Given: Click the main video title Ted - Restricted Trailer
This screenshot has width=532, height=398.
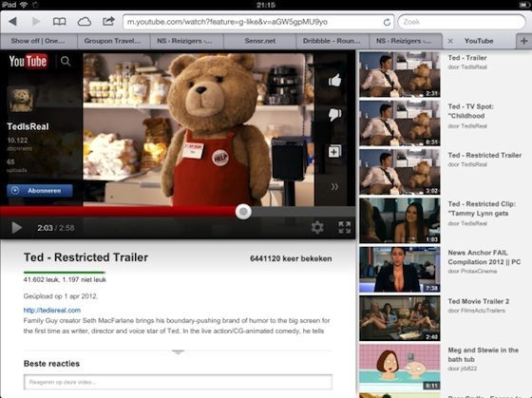Looking at the screenshot, I should coord(85,257).
